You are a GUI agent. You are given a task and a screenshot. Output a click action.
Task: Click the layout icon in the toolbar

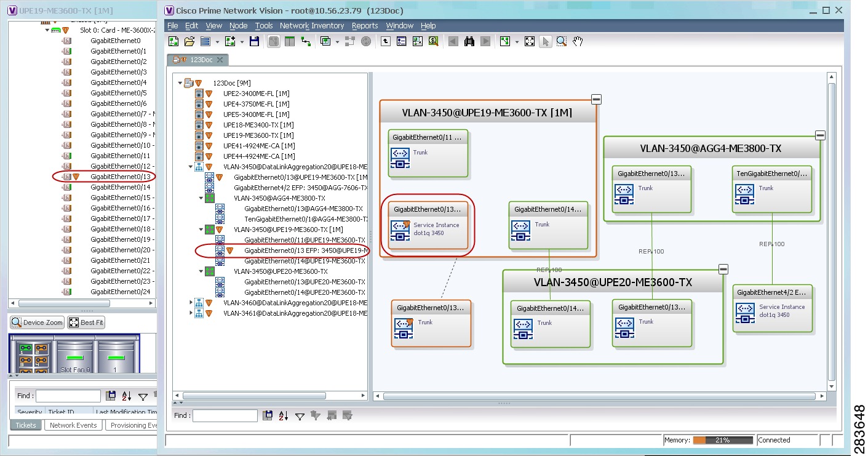click(x=505, y=41)
